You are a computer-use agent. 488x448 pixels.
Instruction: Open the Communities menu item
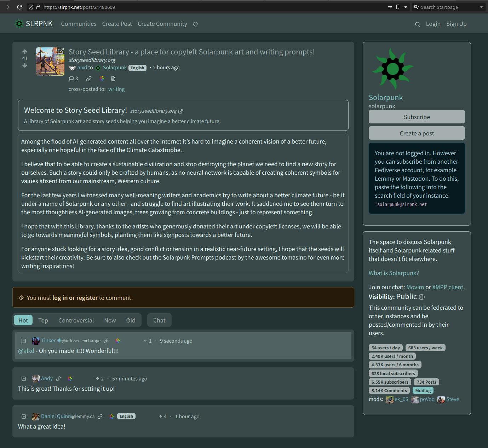pos(79,24)
